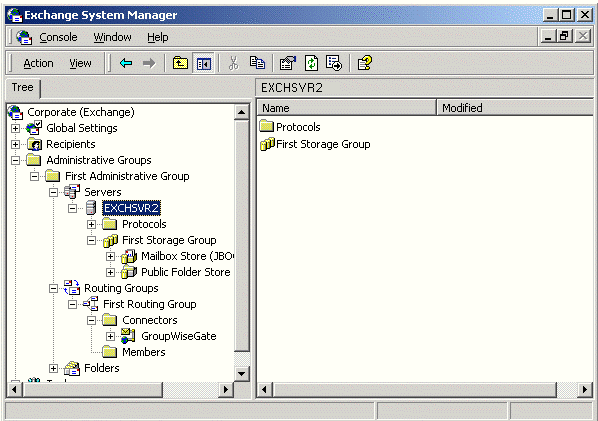598x421 pixels.
Task: Expand the Public Folder Store node
Action: 111,273
